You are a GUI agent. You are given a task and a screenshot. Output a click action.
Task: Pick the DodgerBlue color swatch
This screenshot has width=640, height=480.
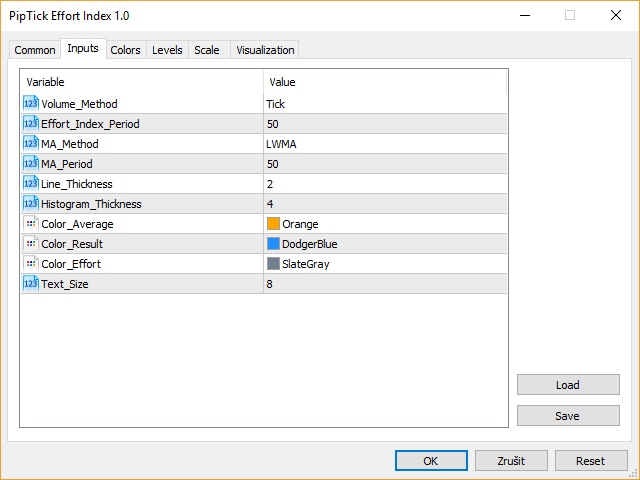tap(273, 244)
